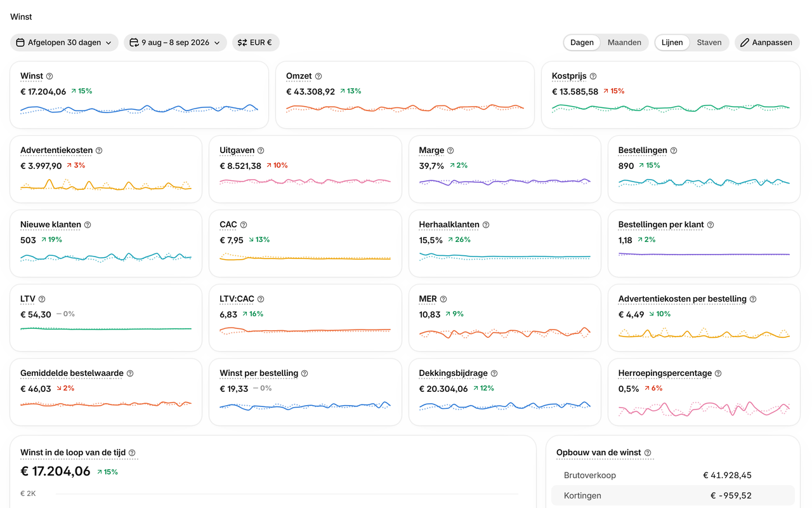Click the € 43.308,92 Omzet value

point(310,91)
